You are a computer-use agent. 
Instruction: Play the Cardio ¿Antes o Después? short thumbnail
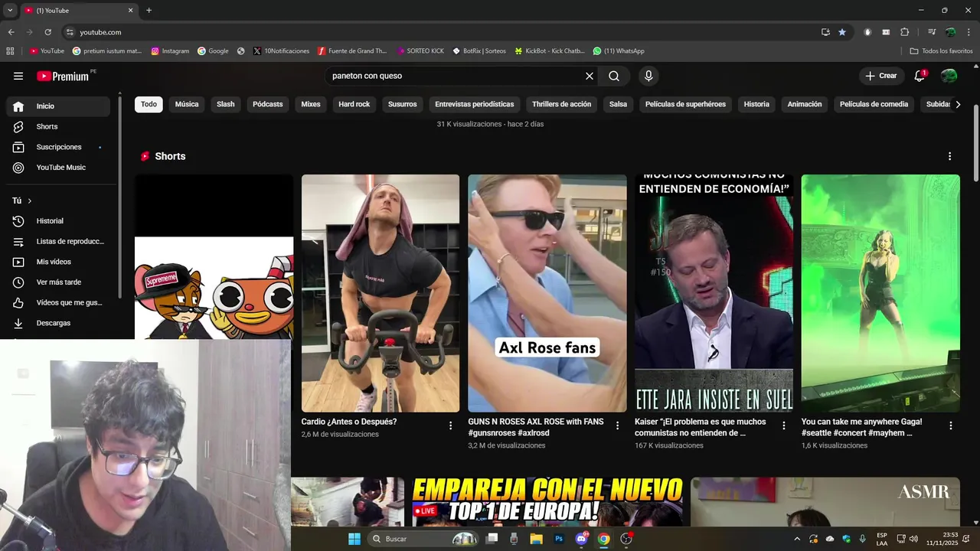tap(381, 293)
